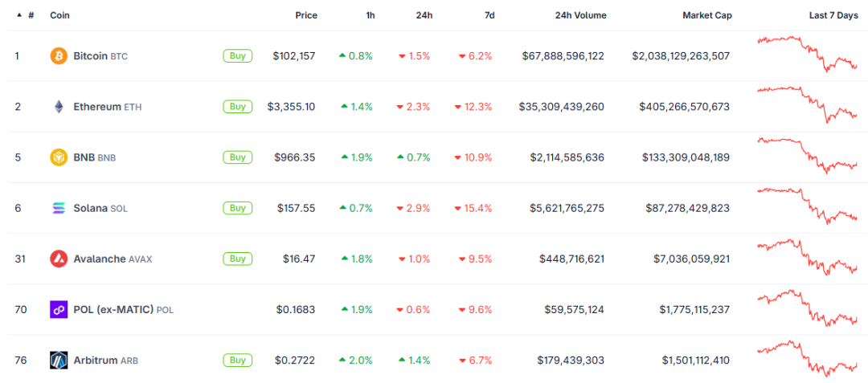Screen dimensions: 868x383
Task: Open the Avalanche coin name link
Action: 100,259
